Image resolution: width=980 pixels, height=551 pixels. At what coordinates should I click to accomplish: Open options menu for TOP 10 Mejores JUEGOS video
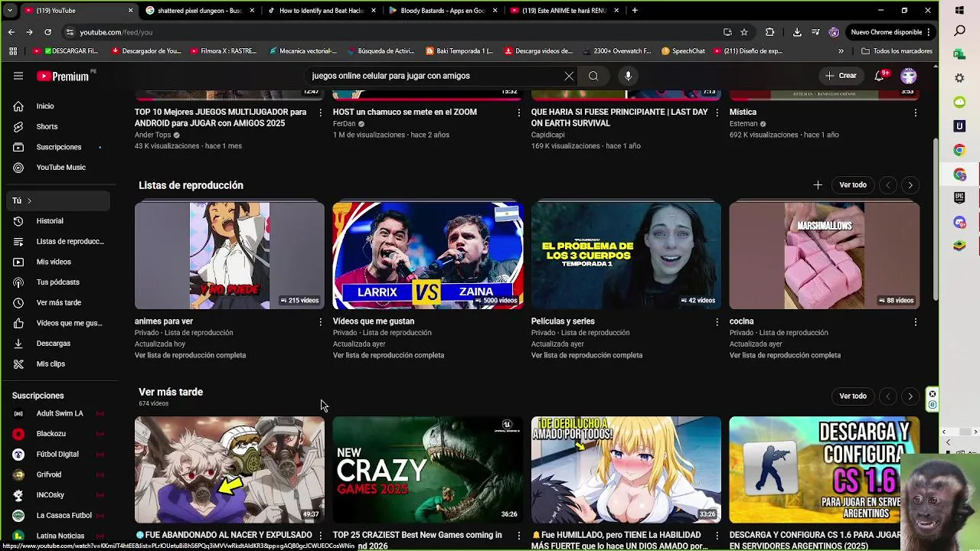(321, 112)
